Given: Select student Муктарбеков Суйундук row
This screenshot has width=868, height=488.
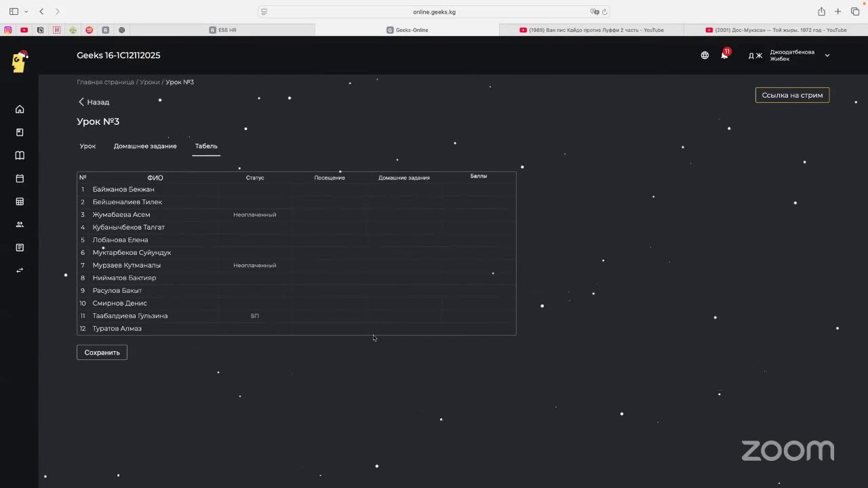Looking at the screenshot, I should point(296,252).
